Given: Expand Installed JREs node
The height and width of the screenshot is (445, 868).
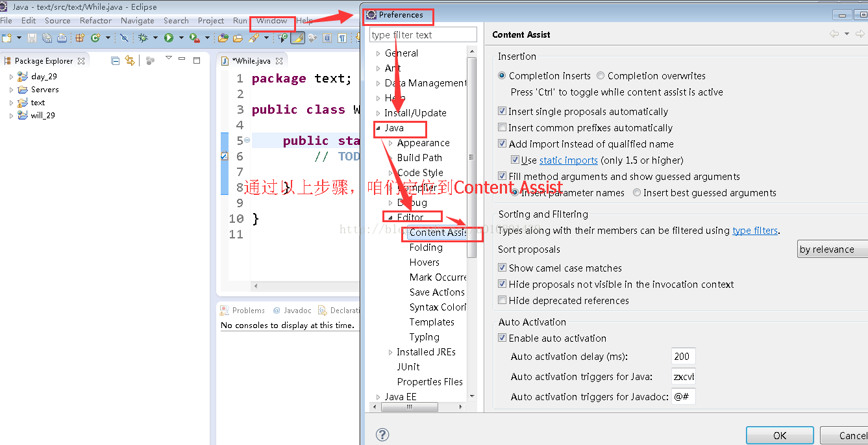Looking at the screenshot, I should tap(391, 352).
